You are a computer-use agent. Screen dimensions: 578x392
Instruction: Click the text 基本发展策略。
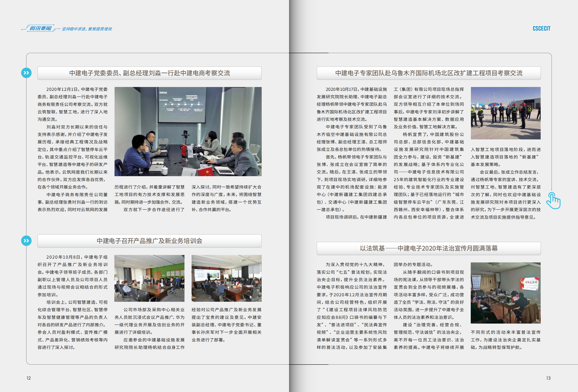(x=486, y=165)
